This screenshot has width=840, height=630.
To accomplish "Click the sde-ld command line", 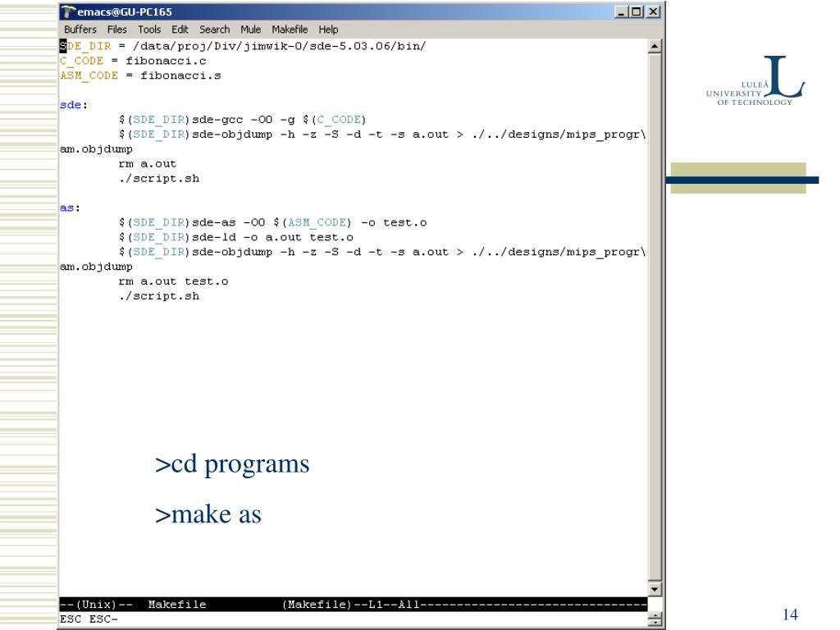I will (235, 237).
